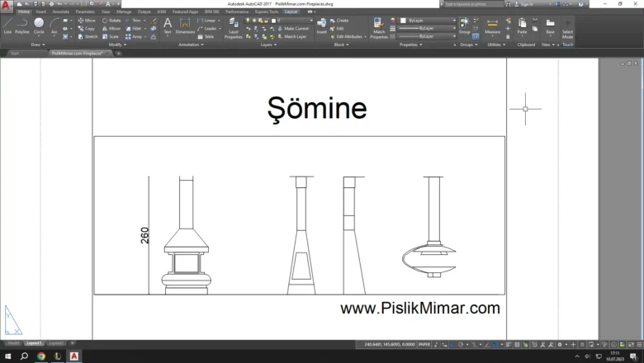Open the Output ribbon tab

point(144,12)
